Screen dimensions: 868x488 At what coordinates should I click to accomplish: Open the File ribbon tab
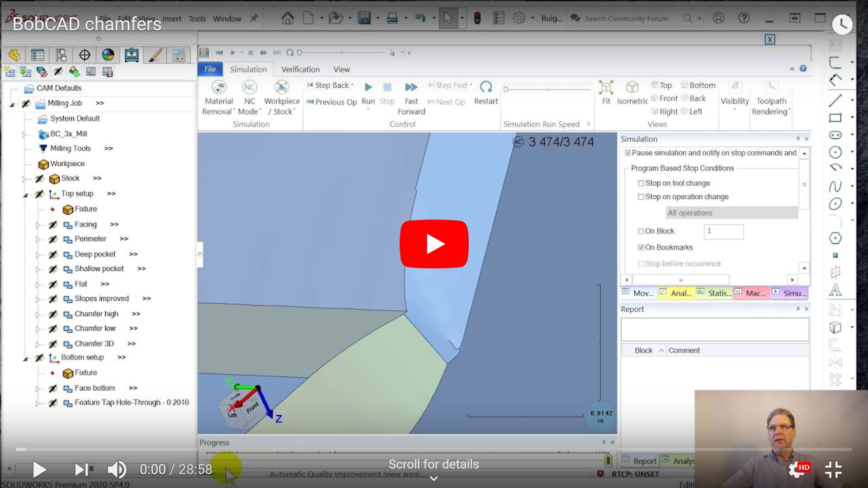pyautogui.click(x=210, y=69)
